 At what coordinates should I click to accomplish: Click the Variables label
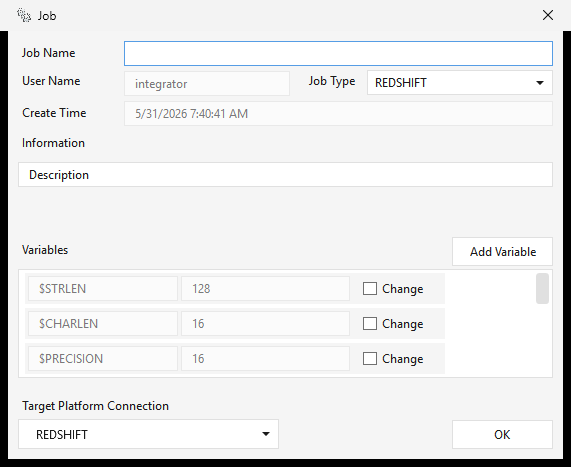tap(45, 250)
